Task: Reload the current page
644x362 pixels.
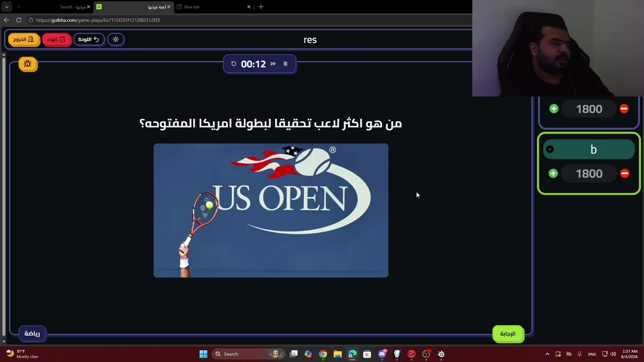Action: click(19, 20)
